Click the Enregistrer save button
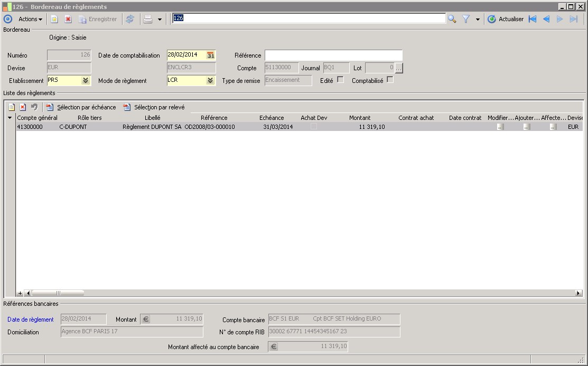This screenshot has width=588, height=366. (x=98, y=19)
